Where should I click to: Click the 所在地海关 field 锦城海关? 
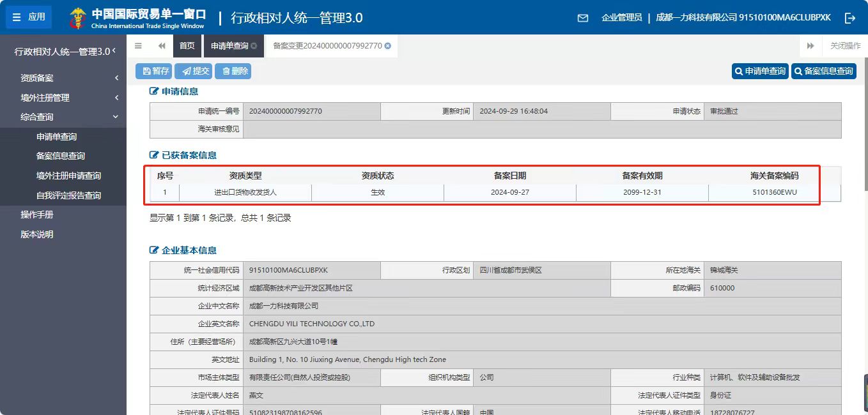click(x=773, y=270)
